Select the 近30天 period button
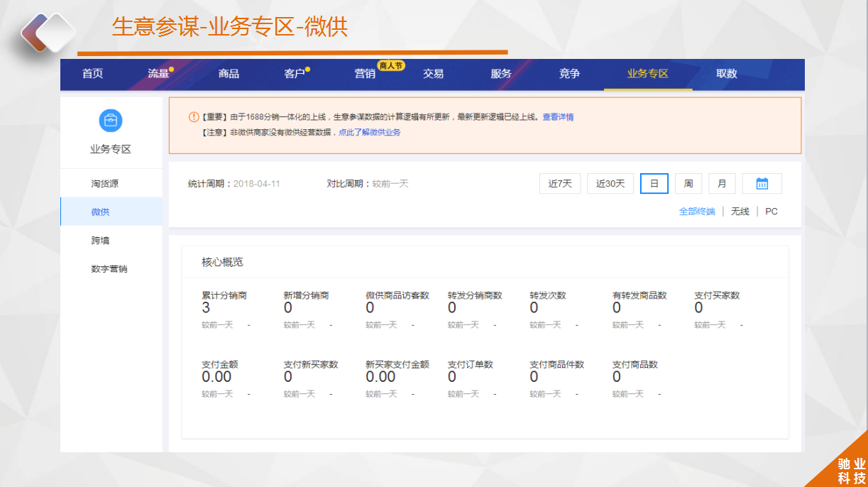Image resolution: width=868 pixels, height=487 pixels. [610, 184]
